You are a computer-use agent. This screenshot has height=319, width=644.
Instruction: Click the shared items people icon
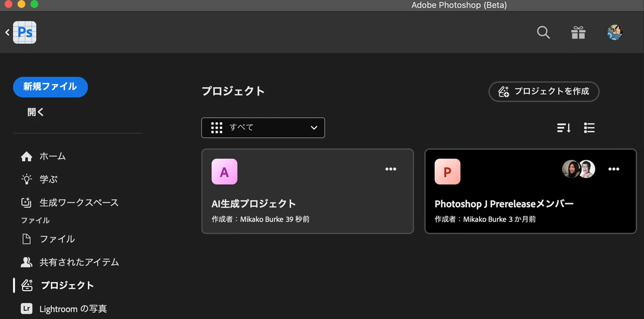coord(26,262)
